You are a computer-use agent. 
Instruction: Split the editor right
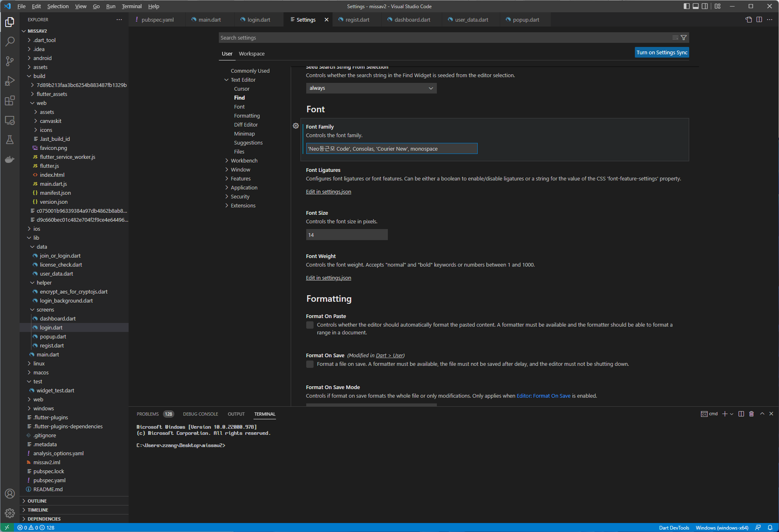click(759, 20)
